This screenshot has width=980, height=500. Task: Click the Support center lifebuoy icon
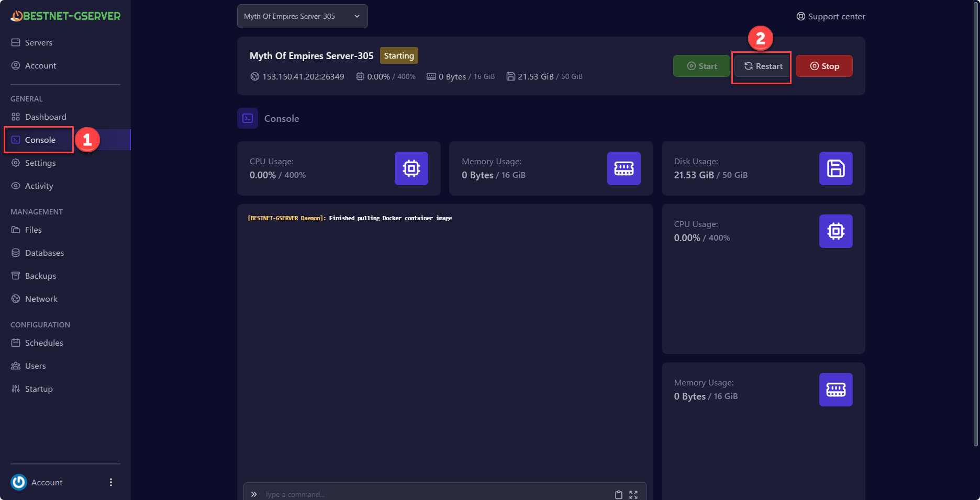coord(801,16)
